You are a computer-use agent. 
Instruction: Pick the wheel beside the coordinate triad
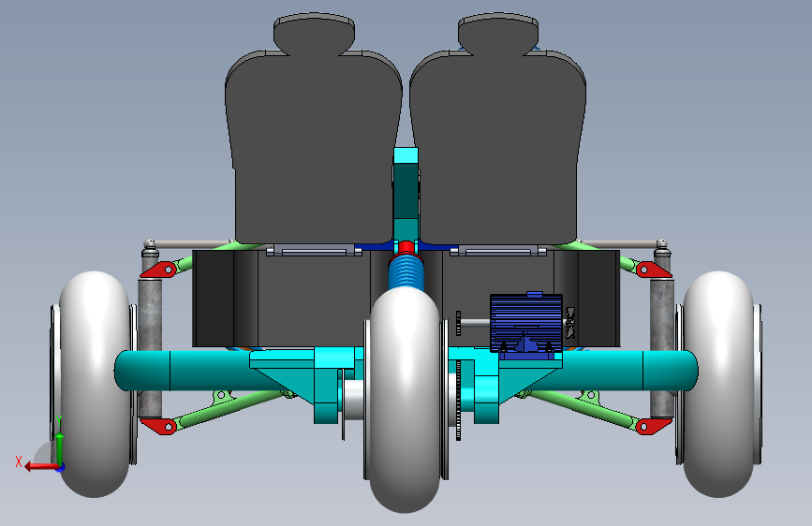(x=96, y=384)
